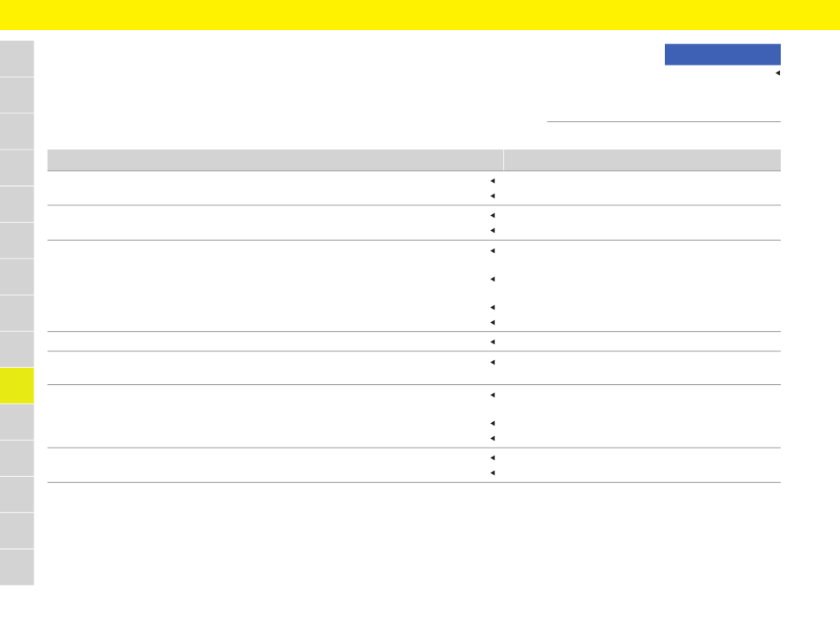Image resolution: width=840 pixels, height=622 pixels.
Task: Select the yellow highlighted sidebar tab
Action: pyautogui.click(x=17, y=386)
